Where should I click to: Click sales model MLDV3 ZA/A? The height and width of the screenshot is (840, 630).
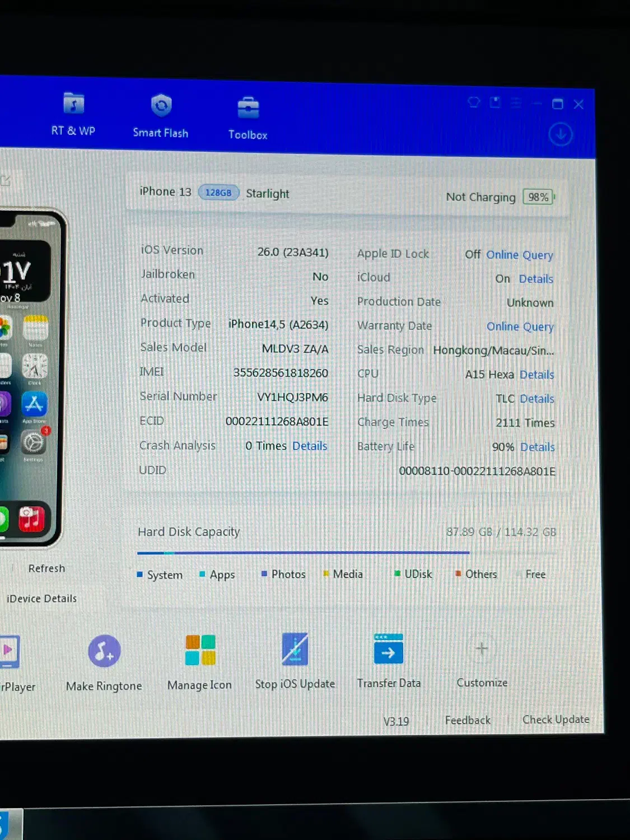(295, 349)
